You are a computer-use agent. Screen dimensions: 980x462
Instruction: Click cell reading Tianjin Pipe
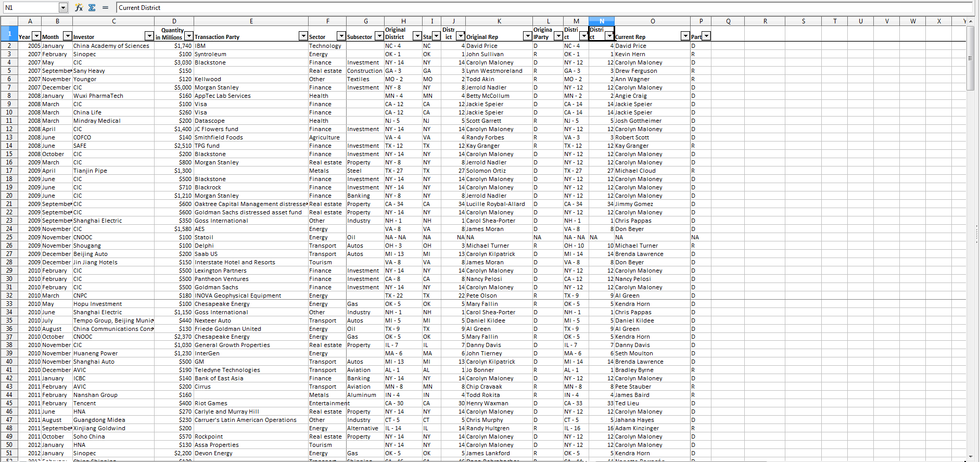pyautogui.click(x=113, y=171)
